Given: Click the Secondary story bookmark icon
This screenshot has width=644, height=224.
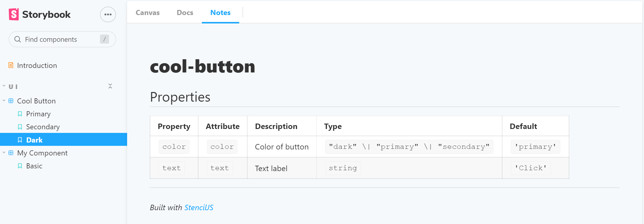Looking at the screenshot, I should (20, 127).
